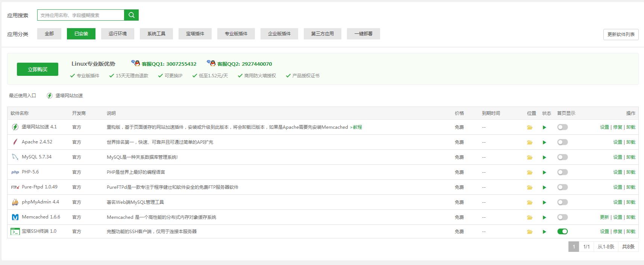The height and width of the screenshot is (265, 644).
Task: Click the run status arrow for 宝塔SSH终端
Action: coord(544,232)
